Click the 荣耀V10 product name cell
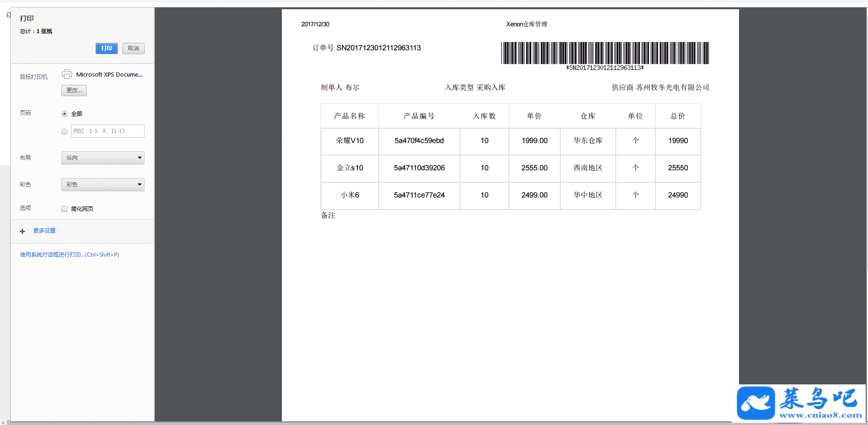 [x=350, y=141]
